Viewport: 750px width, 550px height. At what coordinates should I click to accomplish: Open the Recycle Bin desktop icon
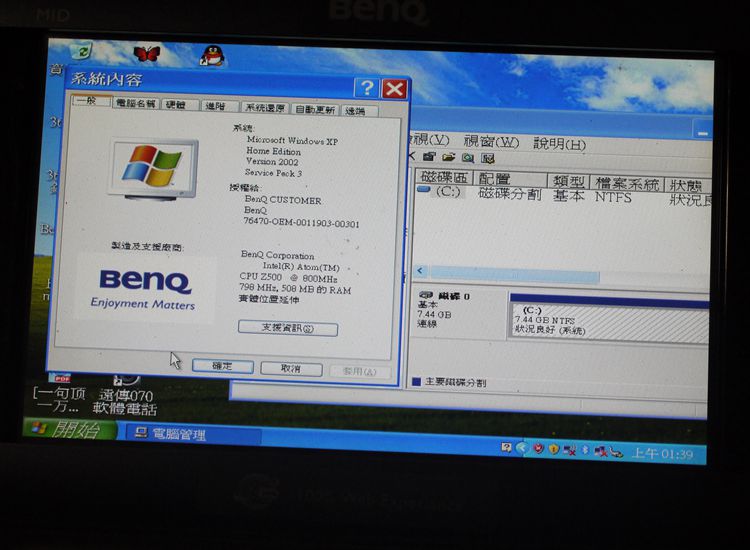[x=81, y=51]
